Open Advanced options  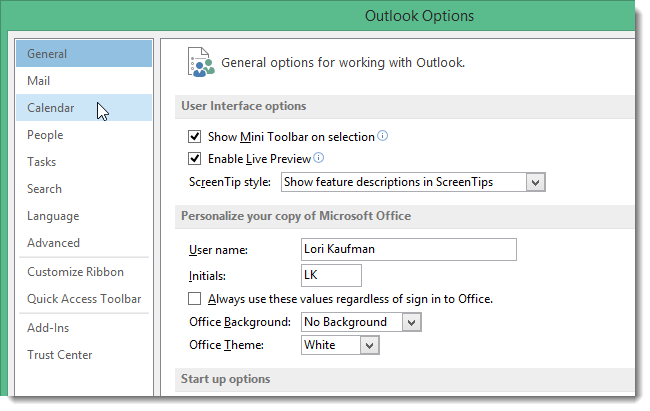tap(84, 243)
